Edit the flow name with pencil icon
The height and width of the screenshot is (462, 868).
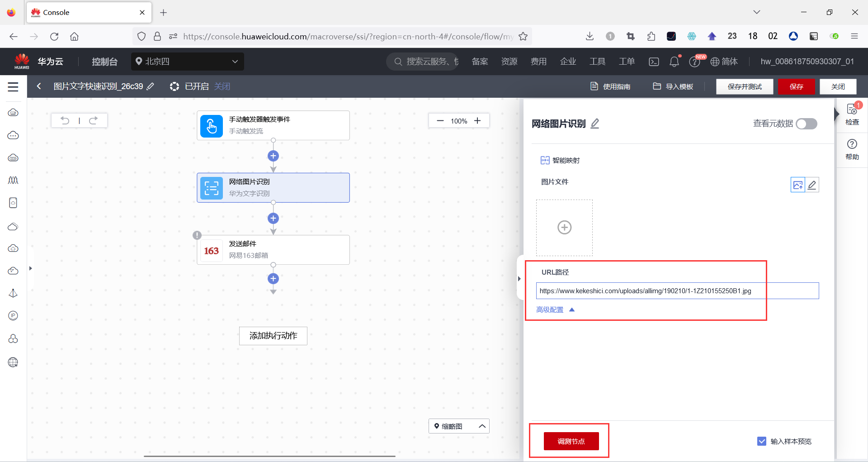(151, 86)
